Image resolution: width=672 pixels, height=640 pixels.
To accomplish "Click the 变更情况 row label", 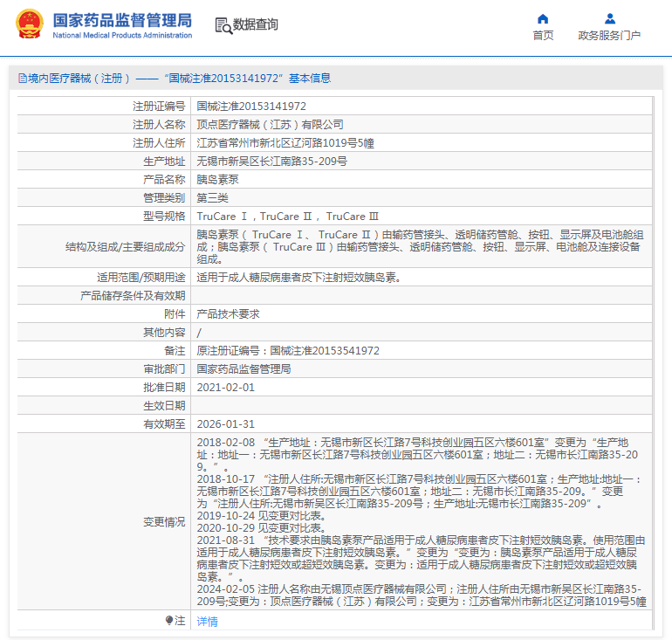I will [164, 522].
